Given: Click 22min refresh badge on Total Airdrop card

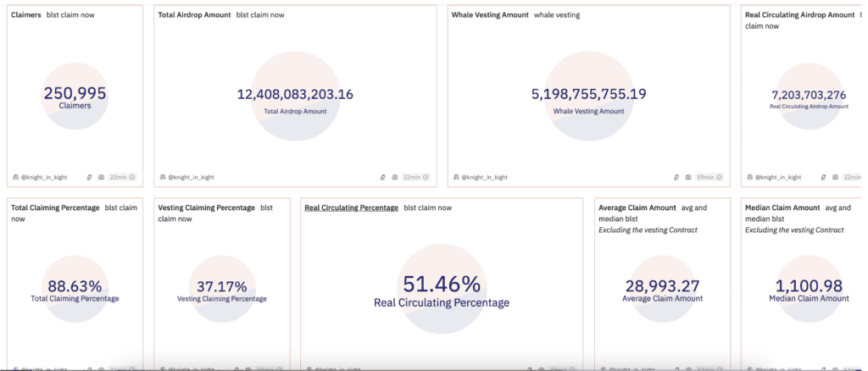Looking at the screenshot, I should click(x=415, y=177).
